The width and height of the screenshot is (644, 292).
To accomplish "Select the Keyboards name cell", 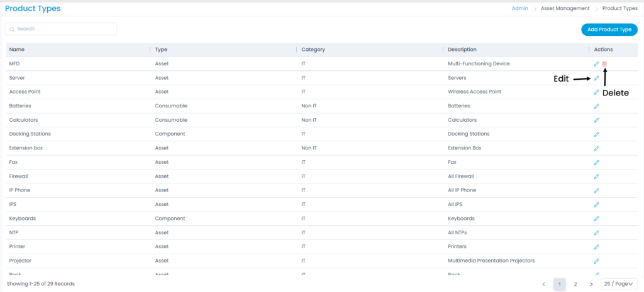I will (23, 219).
